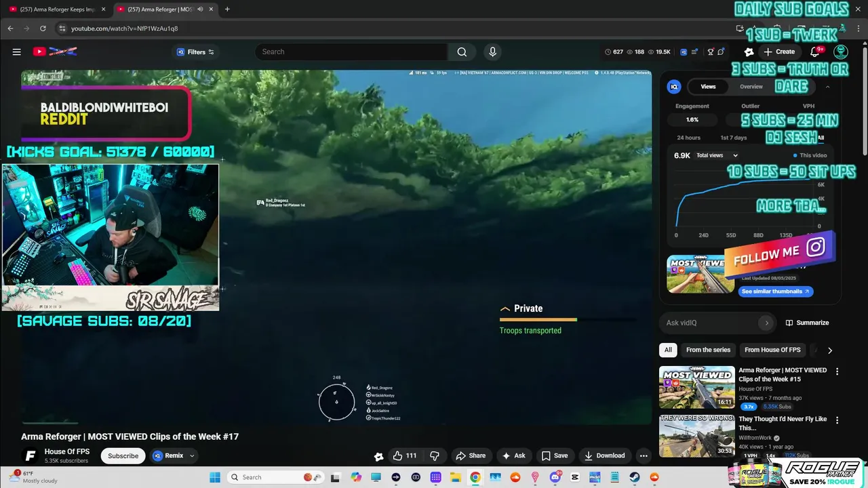Switch to the Overview tab
This screenshot has width=868, height=488.
pos(751,87)
